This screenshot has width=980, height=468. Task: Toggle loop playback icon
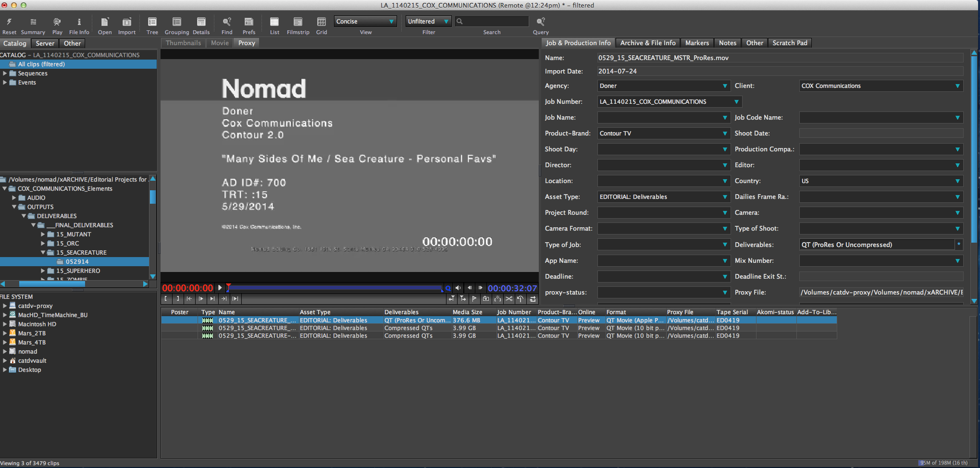533,299
